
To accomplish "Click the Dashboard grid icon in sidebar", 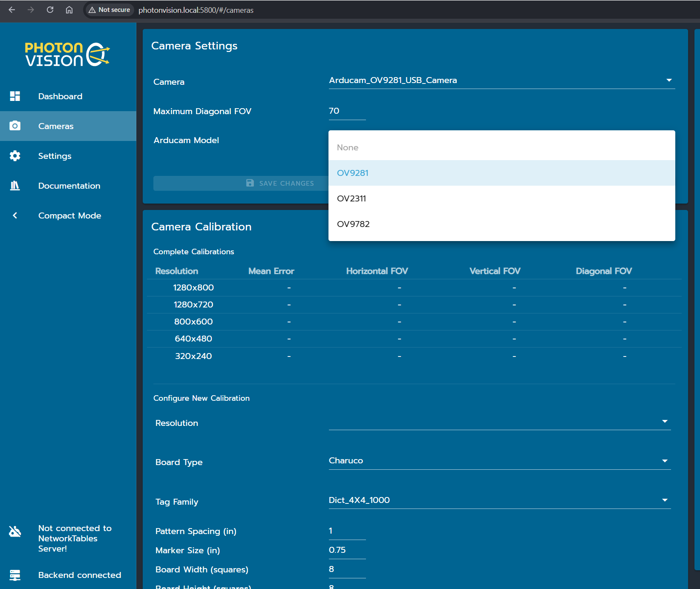I will tap(15, 96).
